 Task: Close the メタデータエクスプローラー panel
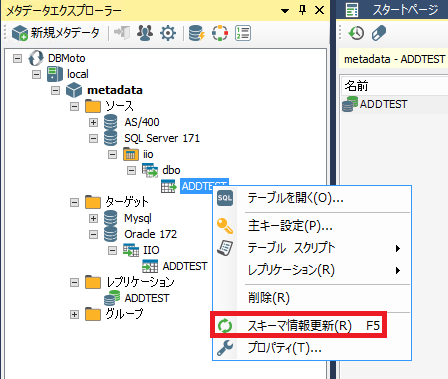coord(319,10)
